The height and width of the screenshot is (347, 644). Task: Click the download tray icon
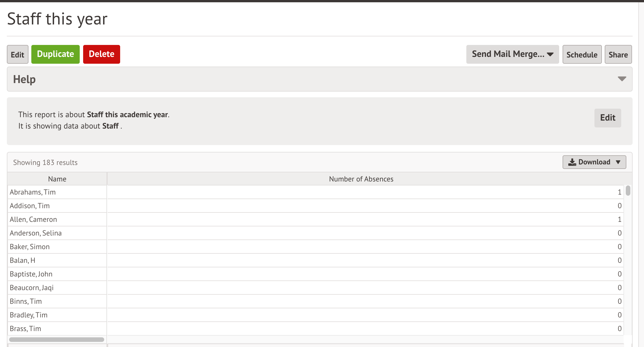click(572, 162)
